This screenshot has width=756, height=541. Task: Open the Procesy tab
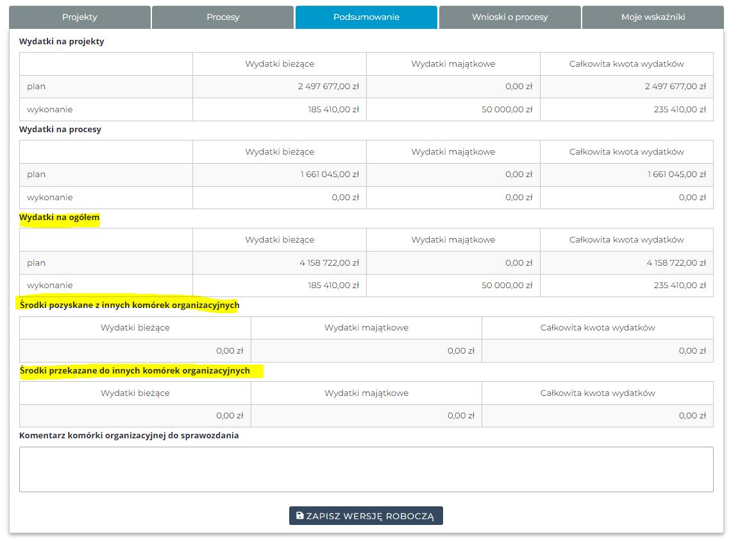[223, 17]
